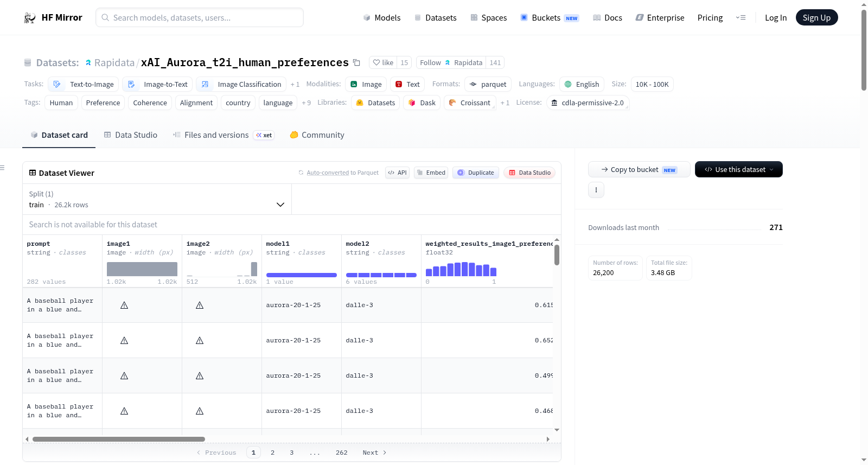The image size is (868, 465).
Task: Expand the +9 more tags
Action: coord(307,103)
